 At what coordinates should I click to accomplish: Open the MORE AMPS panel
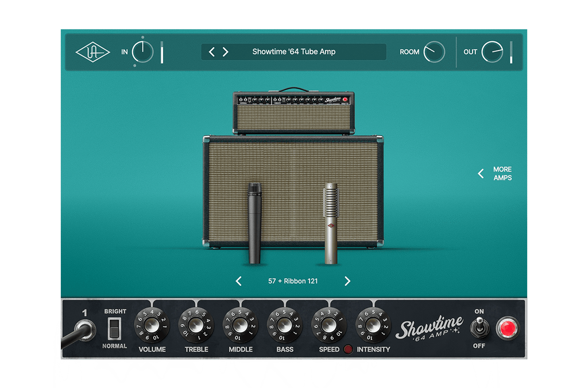(x=496, y=173)
